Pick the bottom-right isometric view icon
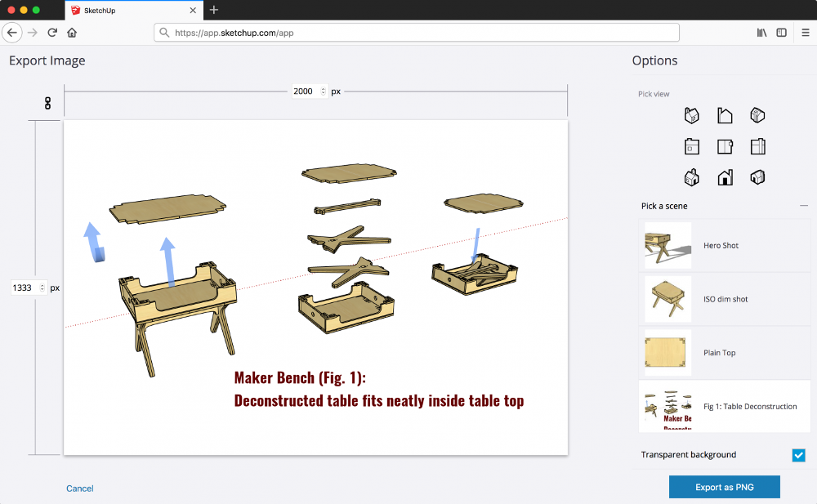Image resolution: width=817 pixels, height=504 pixels. click(x=757, y=178)
